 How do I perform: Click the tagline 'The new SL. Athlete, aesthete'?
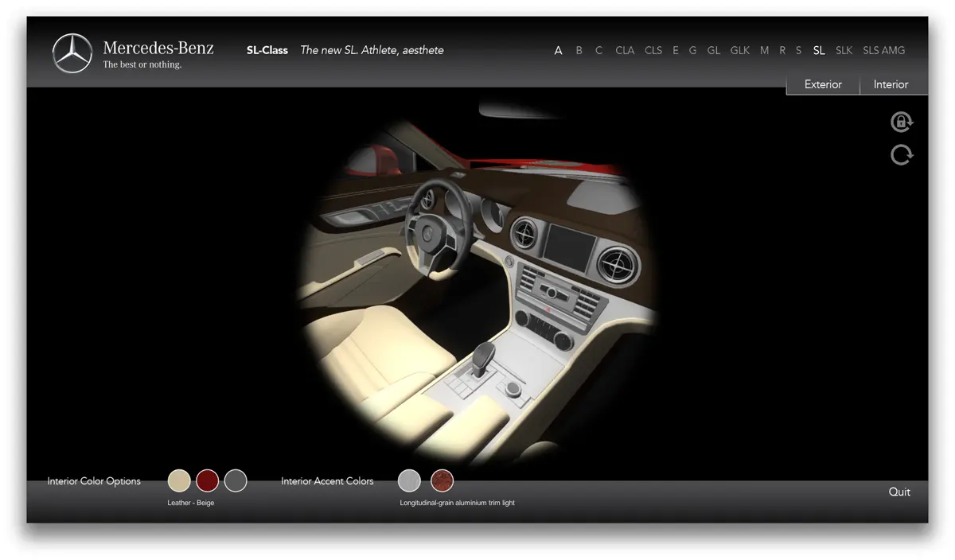click(372, 50)
